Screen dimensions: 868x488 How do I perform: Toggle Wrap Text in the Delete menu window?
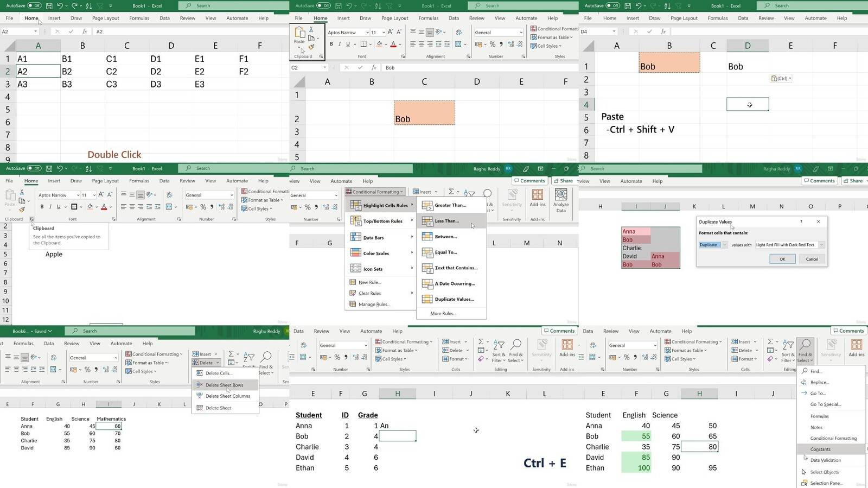coord(53,357)
